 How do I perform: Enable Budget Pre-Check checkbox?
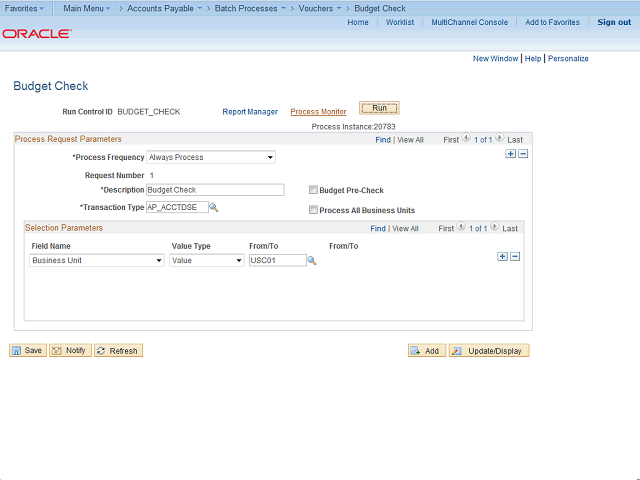pos(313,190)
